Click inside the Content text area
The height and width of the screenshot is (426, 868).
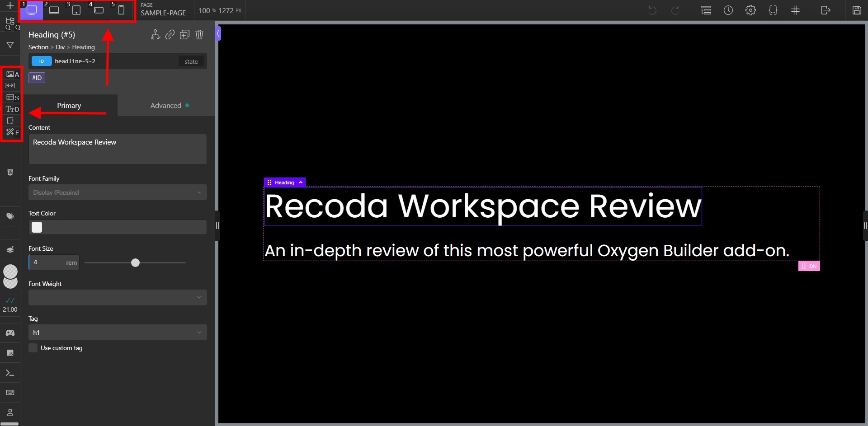click(x=117, y=149)
